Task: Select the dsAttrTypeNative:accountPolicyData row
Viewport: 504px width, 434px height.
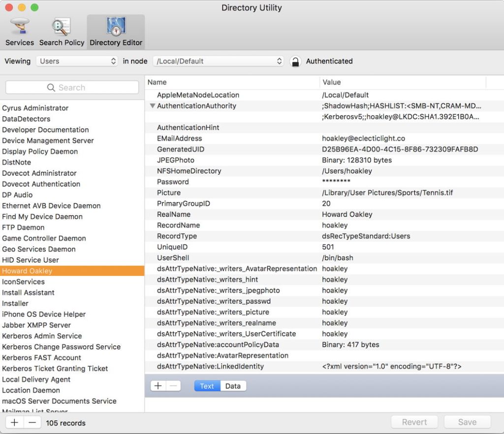Action: (324, 345)
